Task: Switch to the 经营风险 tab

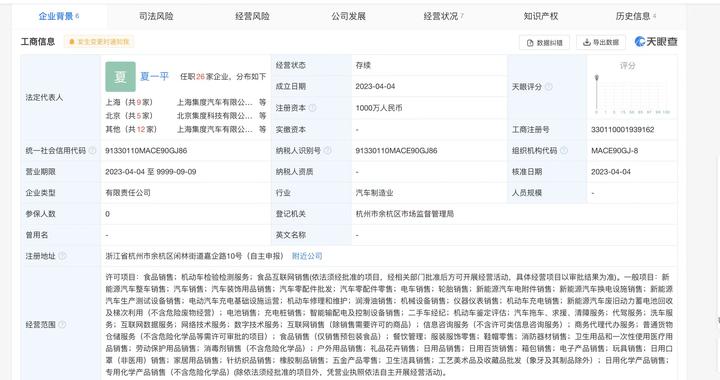Action: tap(252, 16)
